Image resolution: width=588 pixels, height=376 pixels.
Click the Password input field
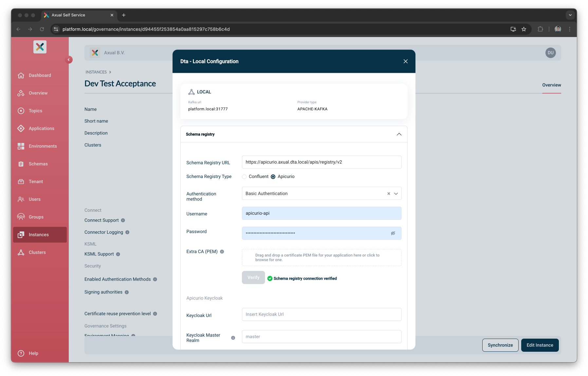[x=322, y=233]
